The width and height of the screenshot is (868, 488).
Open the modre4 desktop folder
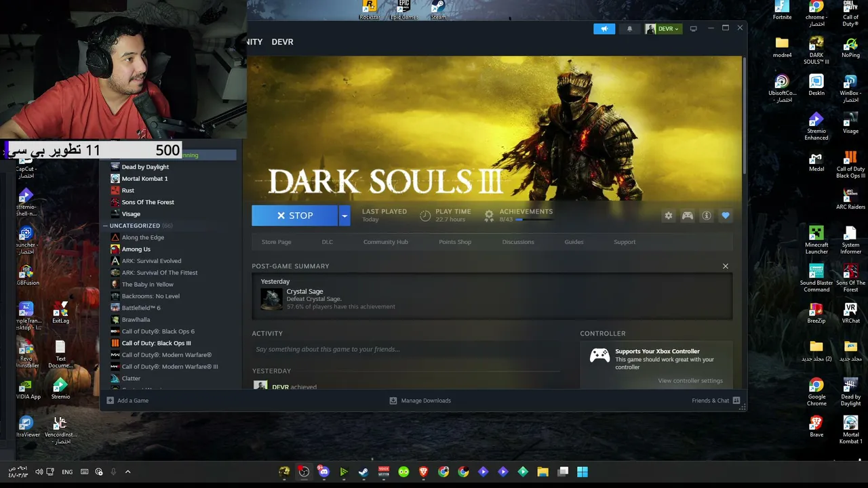coord(782,47)
